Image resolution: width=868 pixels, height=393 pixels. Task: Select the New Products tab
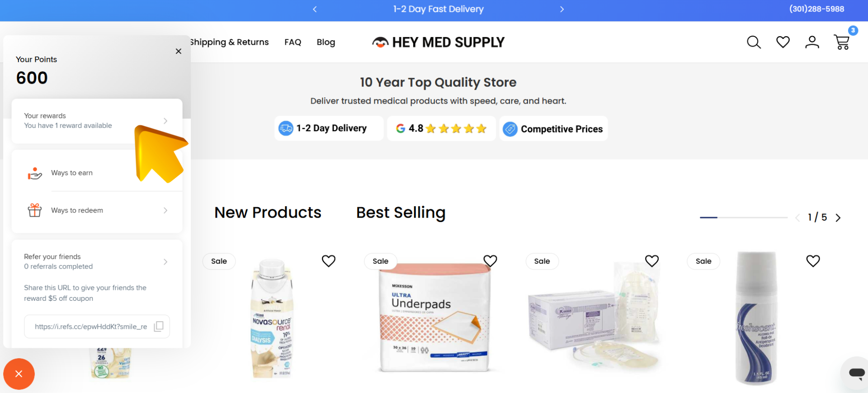(268, 213)
